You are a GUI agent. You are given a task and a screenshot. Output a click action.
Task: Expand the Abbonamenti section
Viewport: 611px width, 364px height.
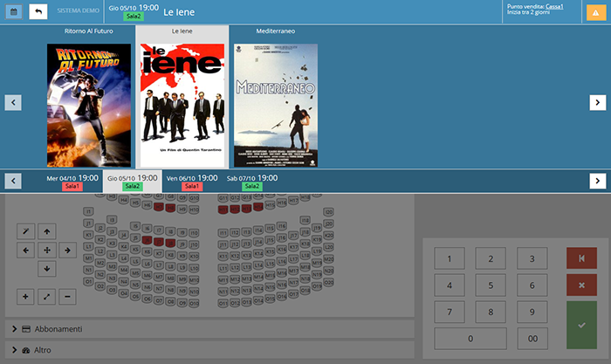pos(209,329)
